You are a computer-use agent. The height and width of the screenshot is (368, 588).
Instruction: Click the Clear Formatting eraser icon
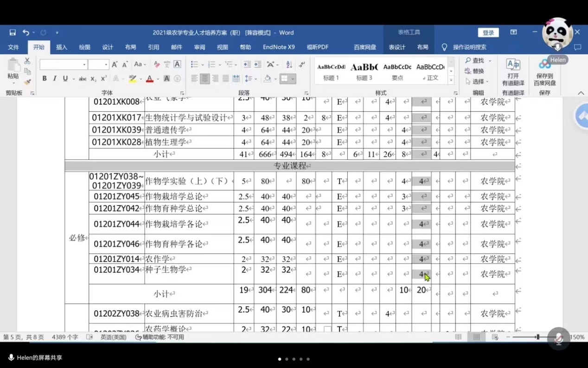point(157,65)
